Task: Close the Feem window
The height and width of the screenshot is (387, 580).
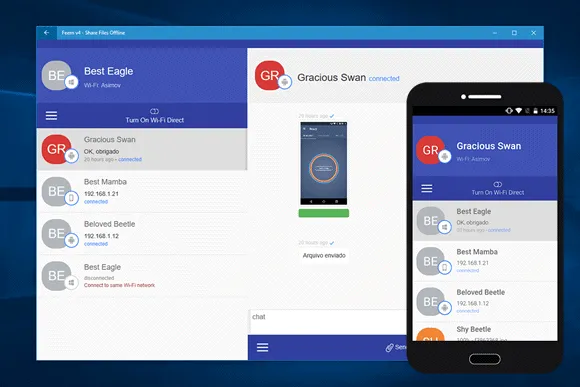Action: tap(533, 33)
